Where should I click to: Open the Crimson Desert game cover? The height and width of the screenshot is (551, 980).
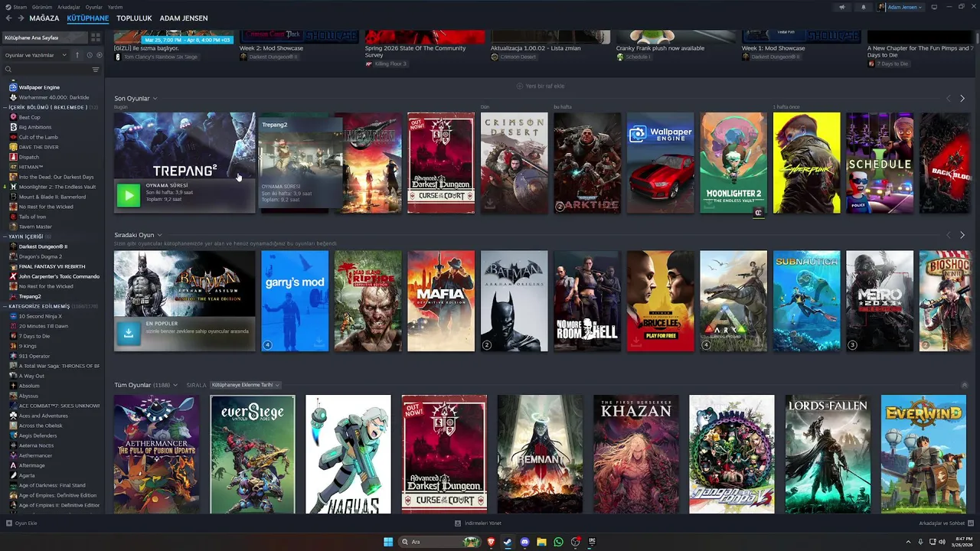pos(514,163)
